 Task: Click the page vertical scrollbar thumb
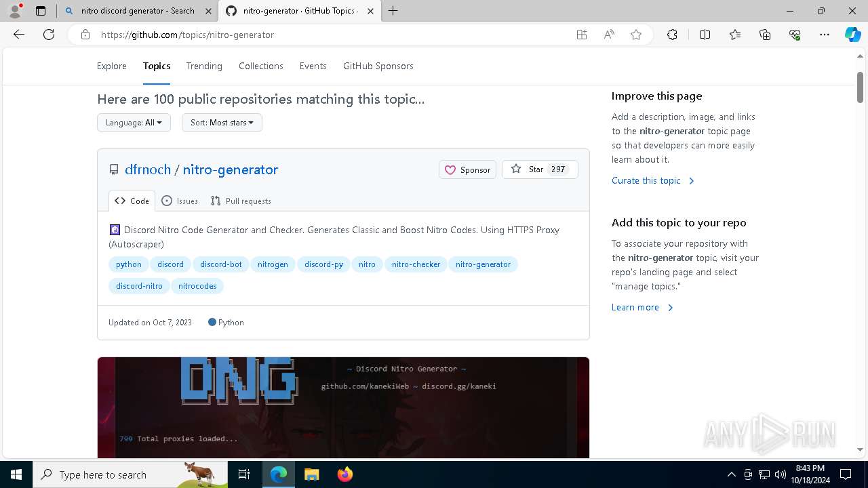861,87
